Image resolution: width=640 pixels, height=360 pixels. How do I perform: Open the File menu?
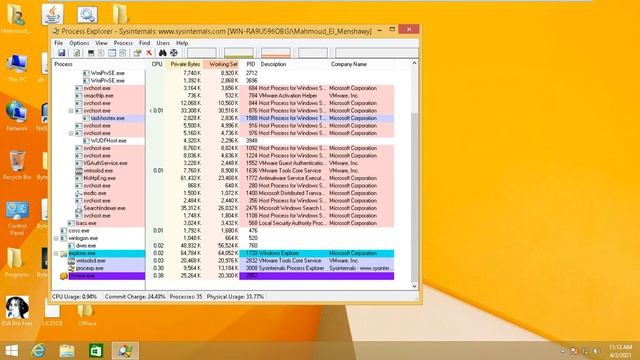[x=58, y=43]
